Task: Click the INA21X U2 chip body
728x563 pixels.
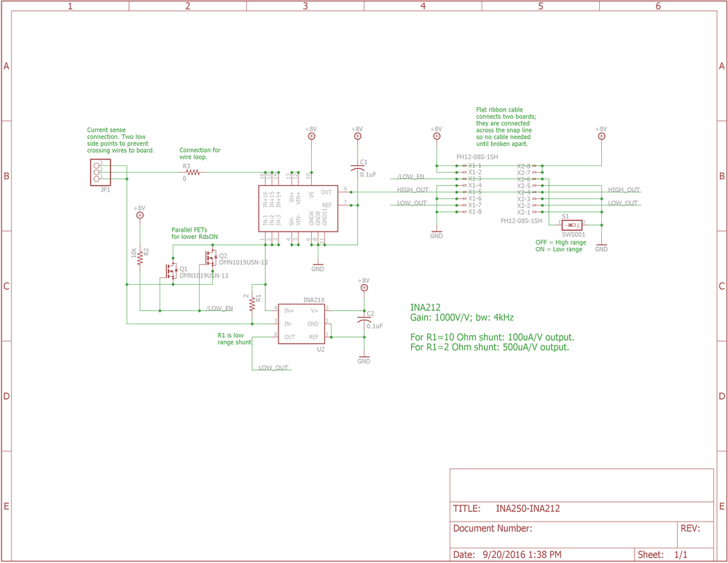Action: pyautogui.click(x=302, y=323)
